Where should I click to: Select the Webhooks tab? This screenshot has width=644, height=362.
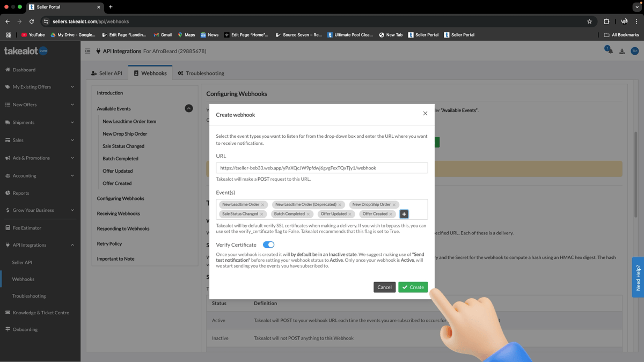(150, 73)
